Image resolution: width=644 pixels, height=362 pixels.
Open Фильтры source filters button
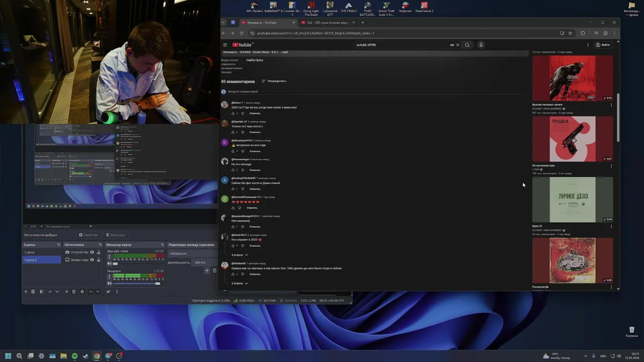click(115, 235)
